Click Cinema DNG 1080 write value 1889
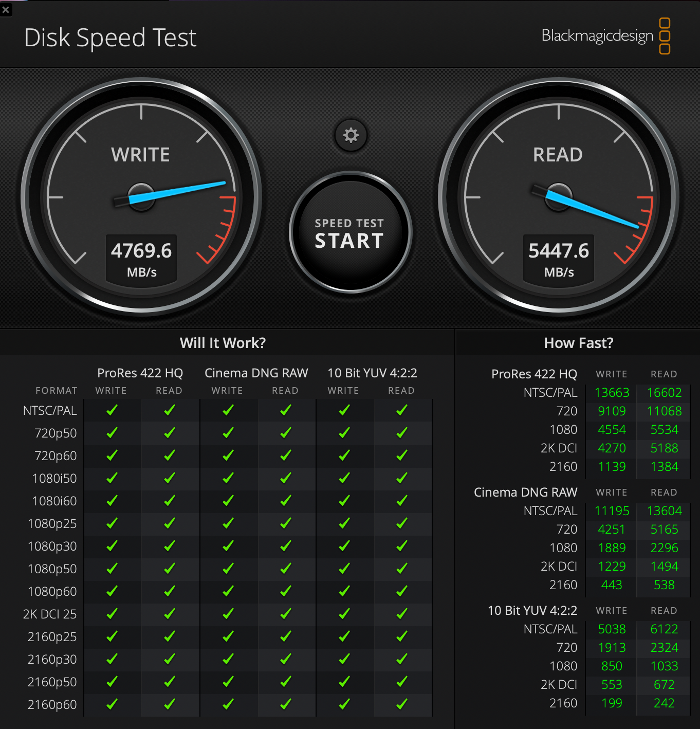 [612, 548]
